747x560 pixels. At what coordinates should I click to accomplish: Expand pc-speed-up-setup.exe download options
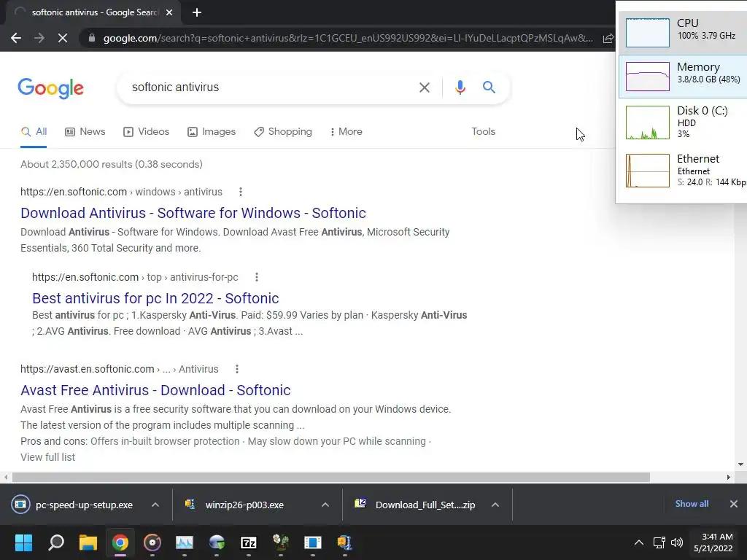(x=155, y=505)
